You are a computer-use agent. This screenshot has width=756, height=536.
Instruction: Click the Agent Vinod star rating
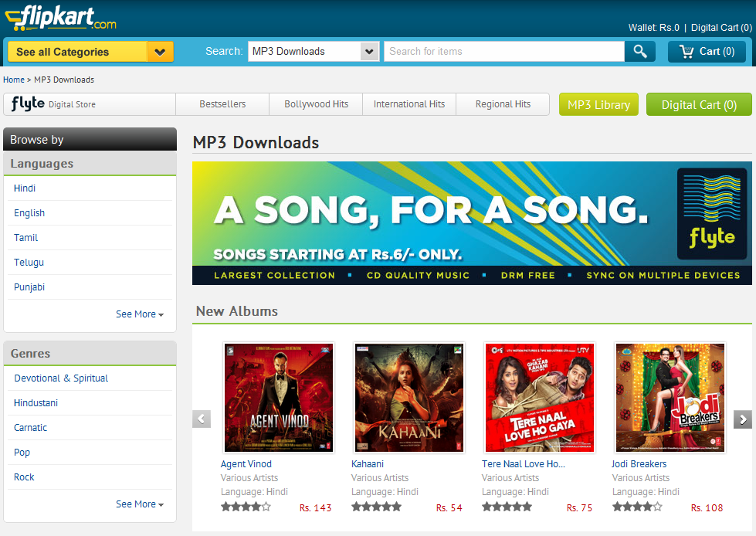pyautogui.click(x=246, y=507)
